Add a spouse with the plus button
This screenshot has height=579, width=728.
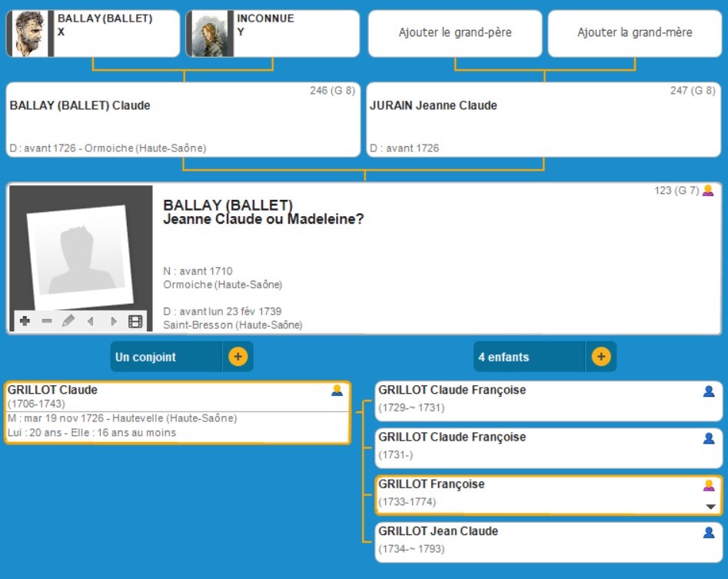tap(238, 357)
